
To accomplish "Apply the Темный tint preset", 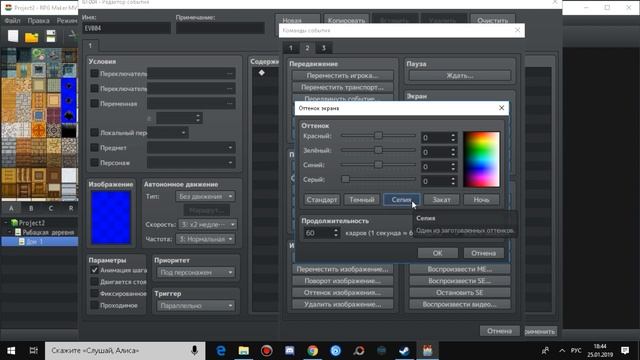I will pyautogui.click(x=362, y=200).
